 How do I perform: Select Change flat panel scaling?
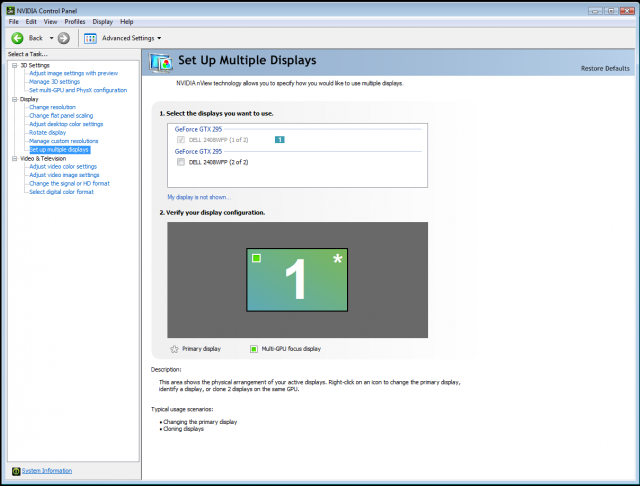[61, 116]
